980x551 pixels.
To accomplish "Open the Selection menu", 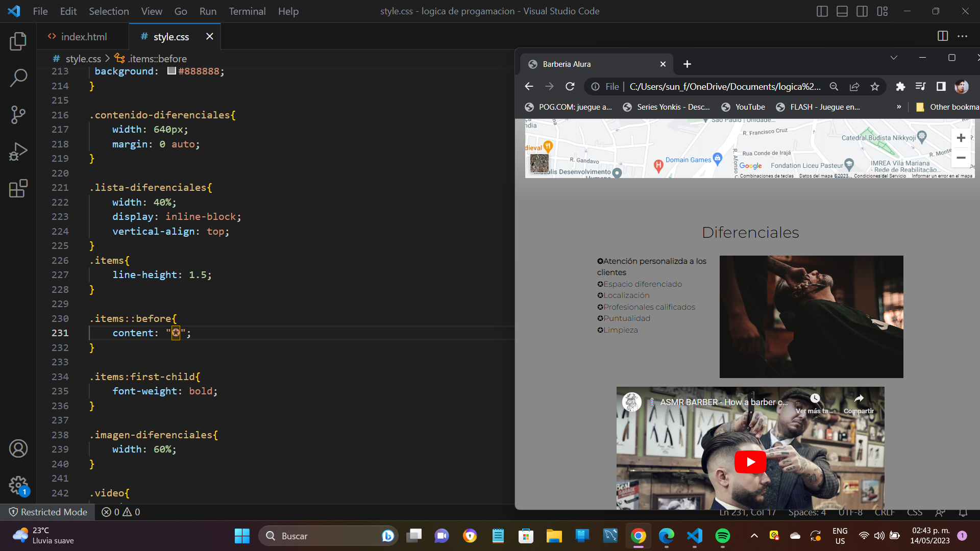I will [x=109, y=11].
